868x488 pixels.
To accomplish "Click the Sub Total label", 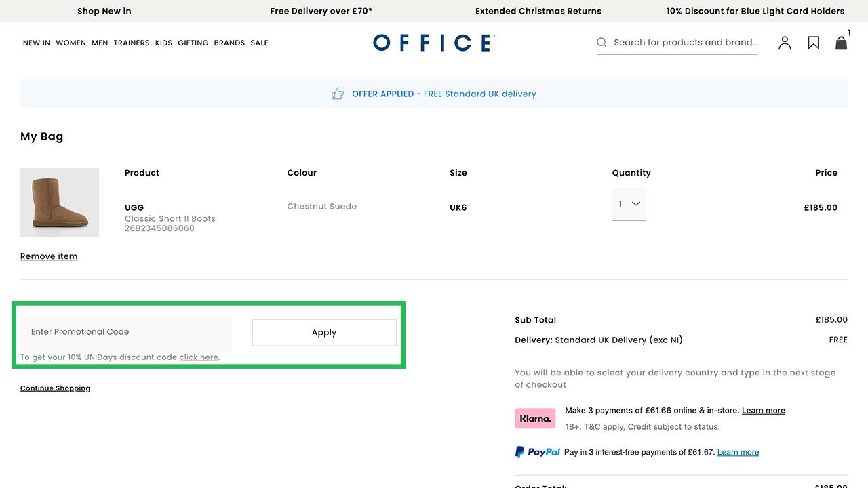I will [x=536, y=320].
